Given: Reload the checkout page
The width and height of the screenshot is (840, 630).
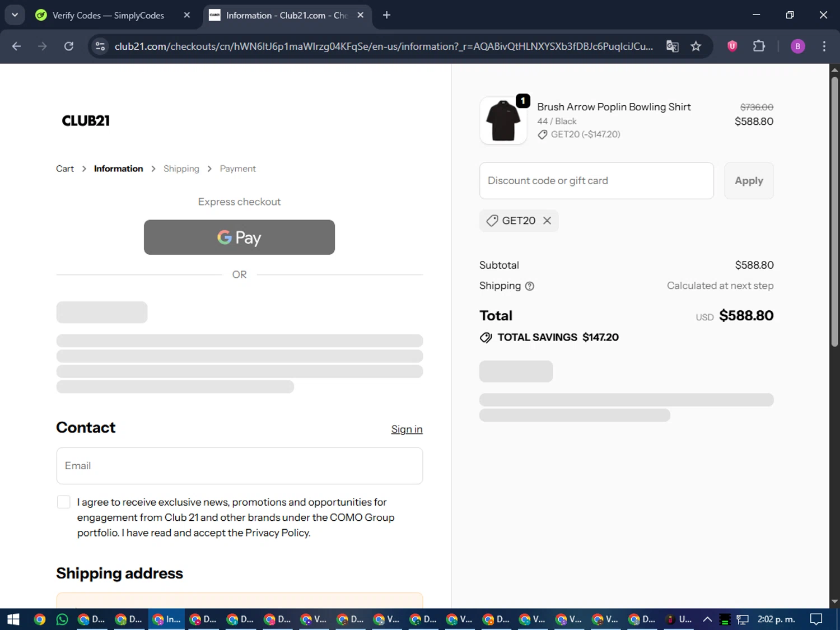Looking at the screenshot, I should pyautogui.click(x=69, y=46).
